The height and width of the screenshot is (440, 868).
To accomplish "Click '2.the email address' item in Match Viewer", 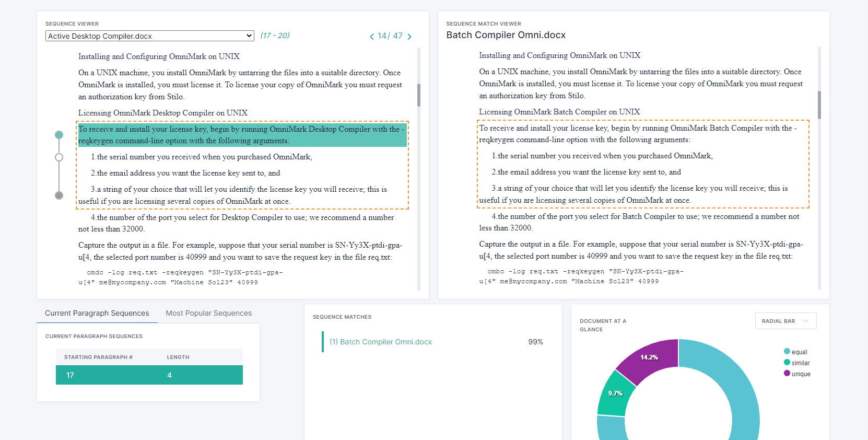I will [586, 172].
